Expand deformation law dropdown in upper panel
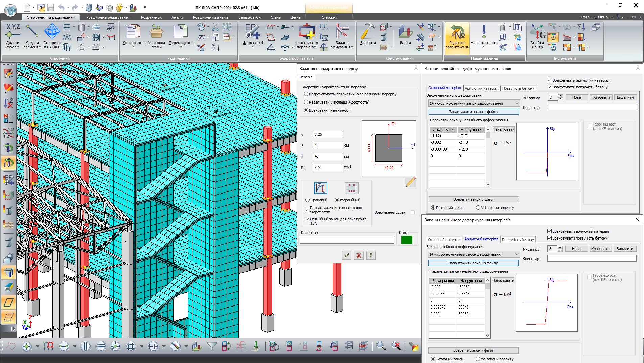The height and width of the screenshot is (363, 644). 517,103
